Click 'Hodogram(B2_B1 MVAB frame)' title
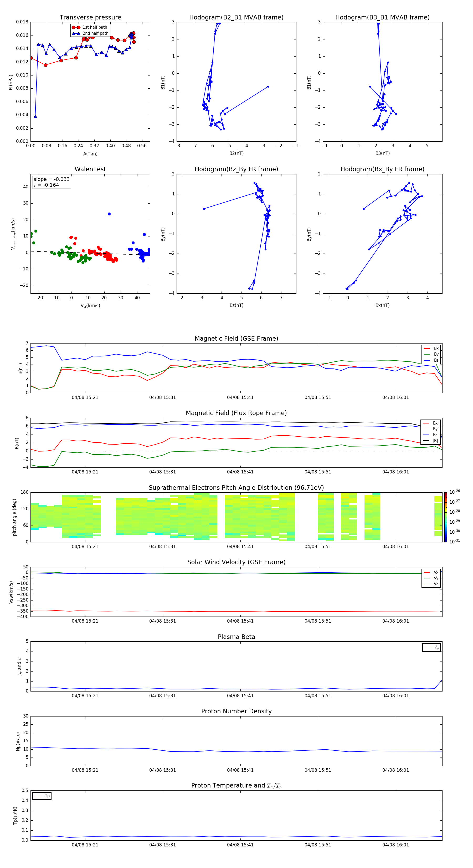Image resolution: width=473 pixels, height=868 pixels. (x=236, y=18)
